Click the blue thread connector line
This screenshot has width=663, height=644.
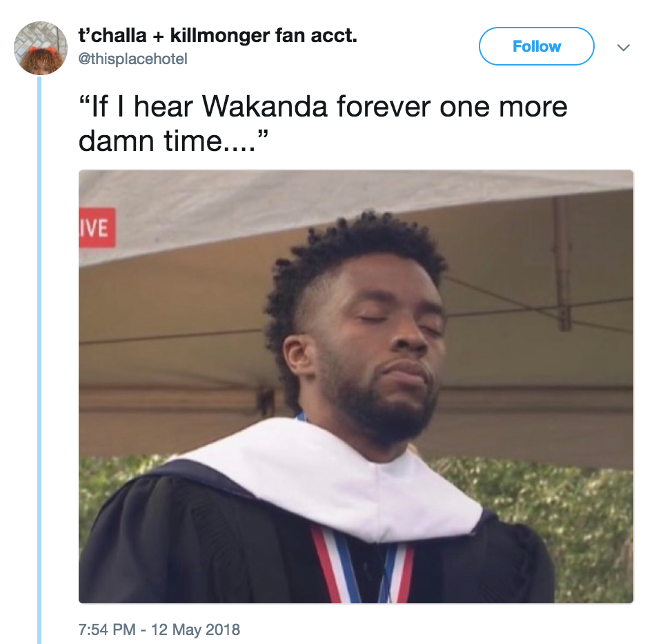coord(39,360)
